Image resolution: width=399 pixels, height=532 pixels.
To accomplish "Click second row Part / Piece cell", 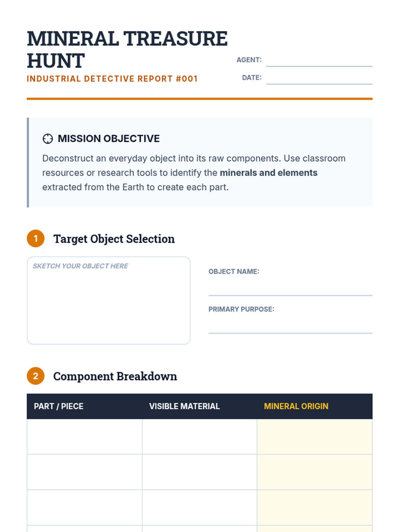I will [84, 472].
